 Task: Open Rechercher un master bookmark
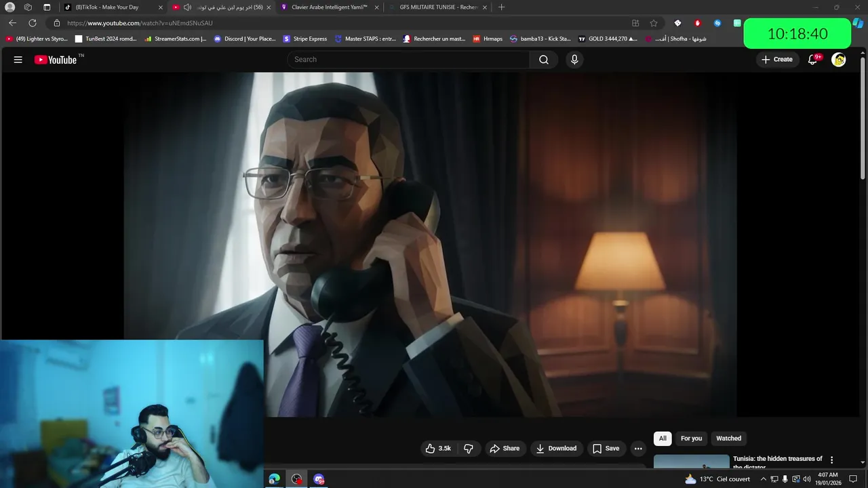tap(434, 39)
